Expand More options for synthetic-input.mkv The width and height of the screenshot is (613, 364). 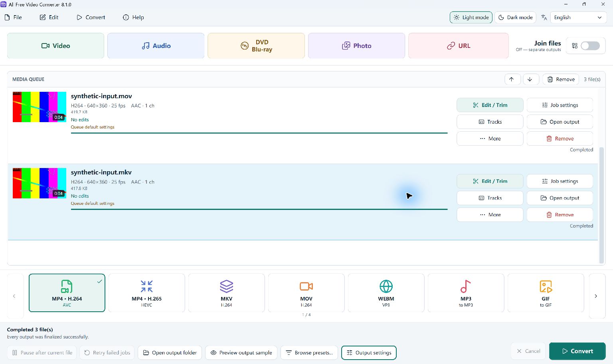point(490,215)
